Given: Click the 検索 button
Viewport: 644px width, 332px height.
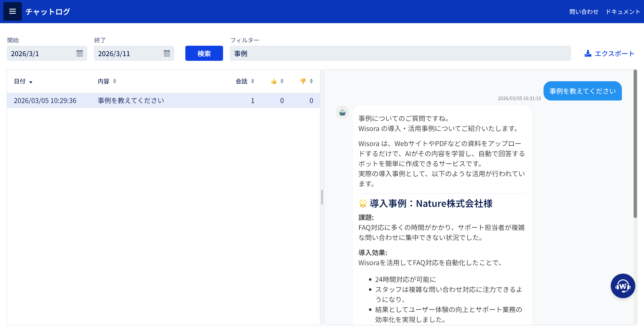Looking at the screenshot, I should pyautogui.click(x=204, y=53).
